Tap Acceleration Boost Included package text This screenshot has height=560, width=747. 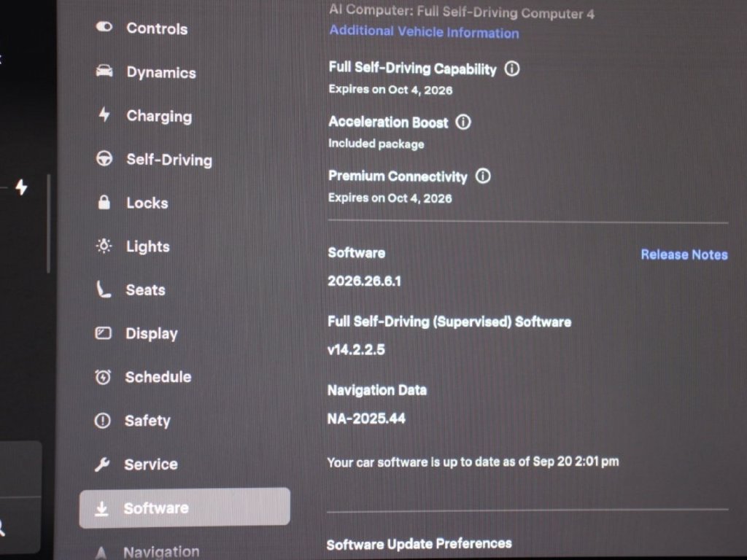376,144
